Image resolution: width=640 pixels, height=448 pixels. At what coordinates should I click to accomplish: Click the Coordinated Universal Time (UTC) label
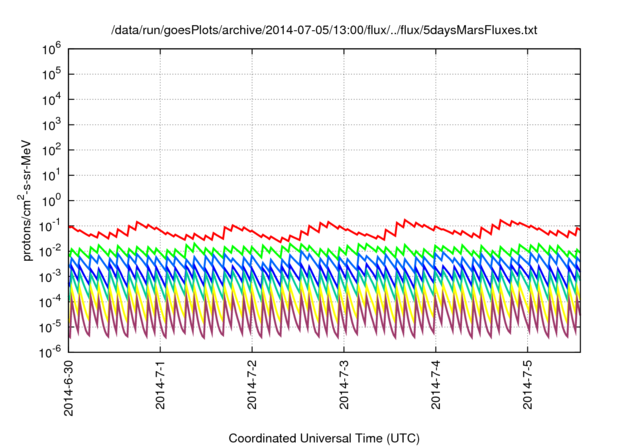324,438
